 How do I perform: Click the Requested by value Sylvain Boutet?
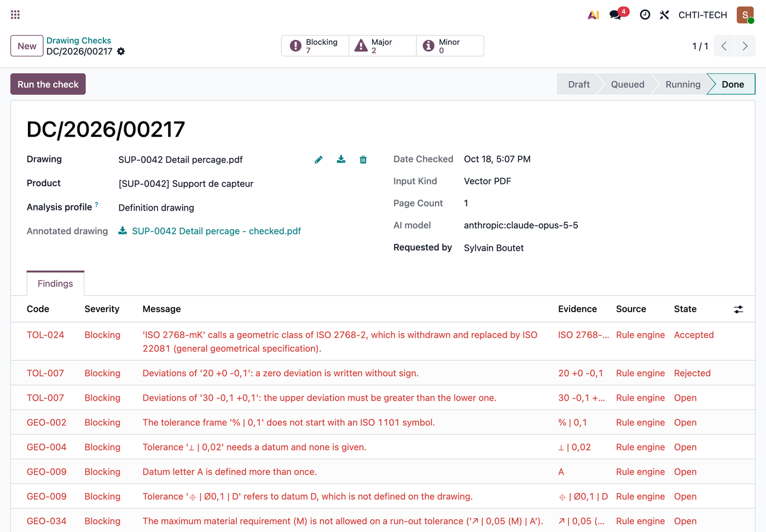(x=494, y=248)
